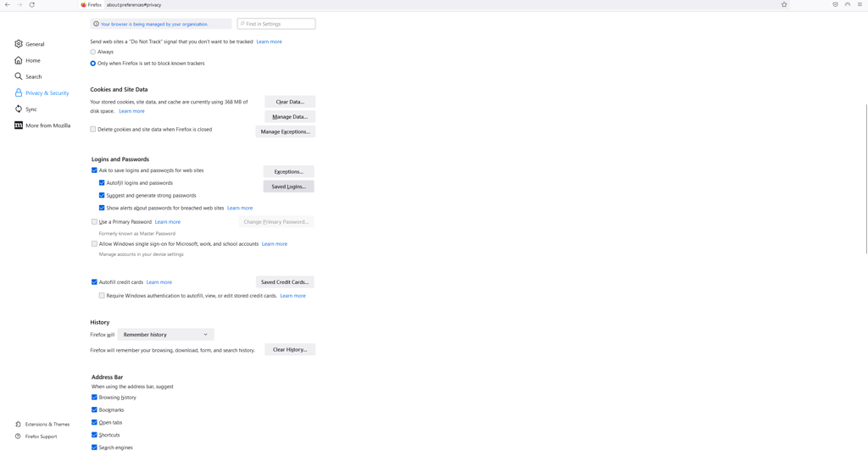Screen dimensions: 868x451
Task: Toggle Search engines suggestion checkbox
Action: coord(94,447)
